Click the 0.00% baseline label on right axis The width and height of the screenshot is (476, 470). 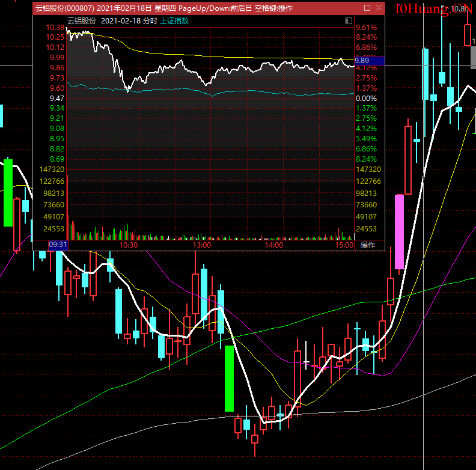click(x=365, y=98)
